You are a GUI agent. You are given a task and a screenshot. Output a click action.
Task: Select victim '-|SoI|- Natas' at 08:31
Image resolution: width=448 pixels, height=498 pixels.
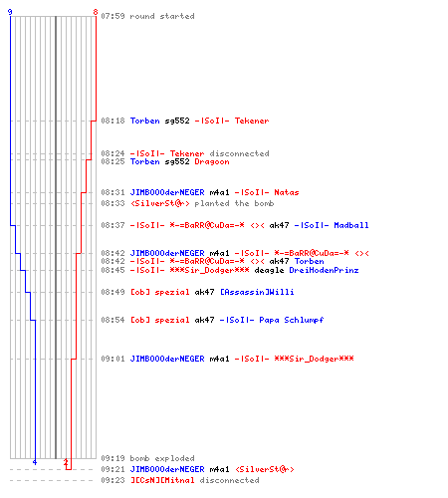pyautogui.click(x=267, y=192)
